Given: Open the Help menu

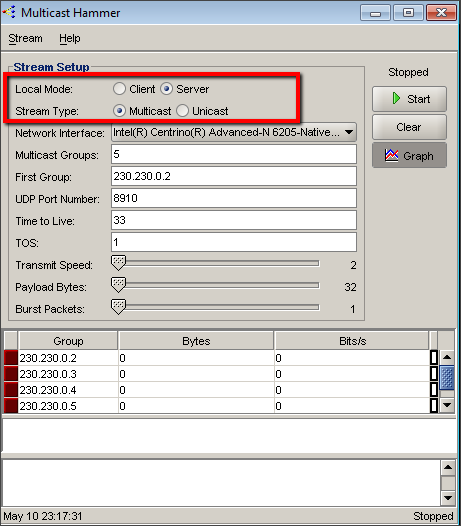Looking at the screenshot, I should 70,38.
